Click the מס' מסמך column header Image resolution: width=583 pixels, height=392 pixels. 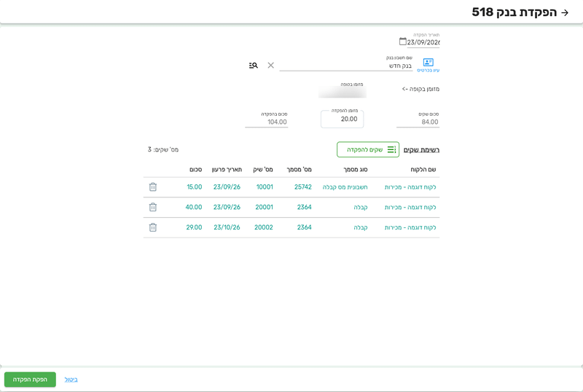299,169
